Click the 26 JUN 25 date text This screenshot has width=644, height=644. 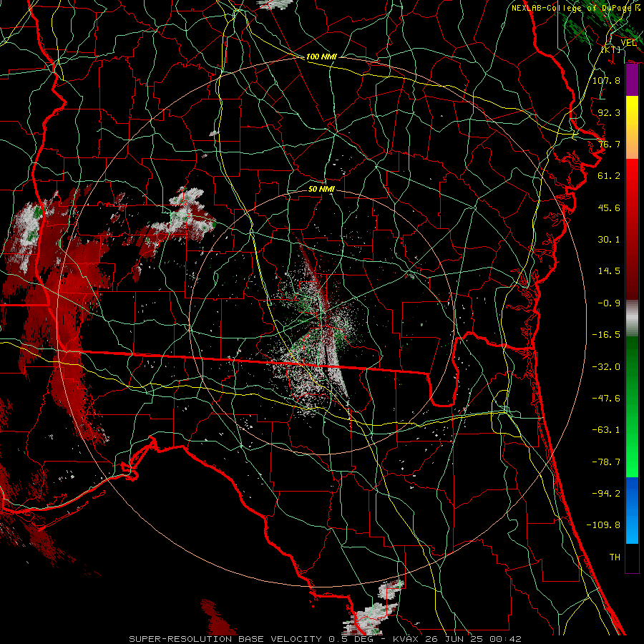pos(454,639)
